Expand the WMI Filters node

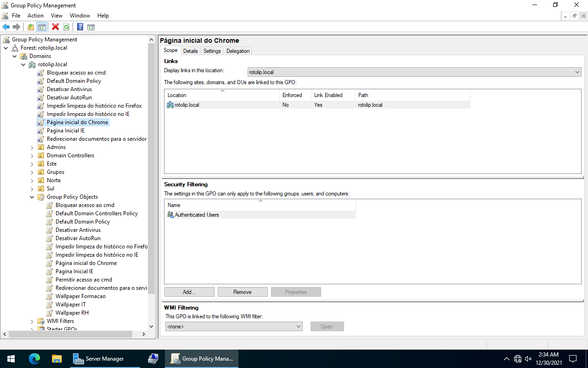pos(32,322)
